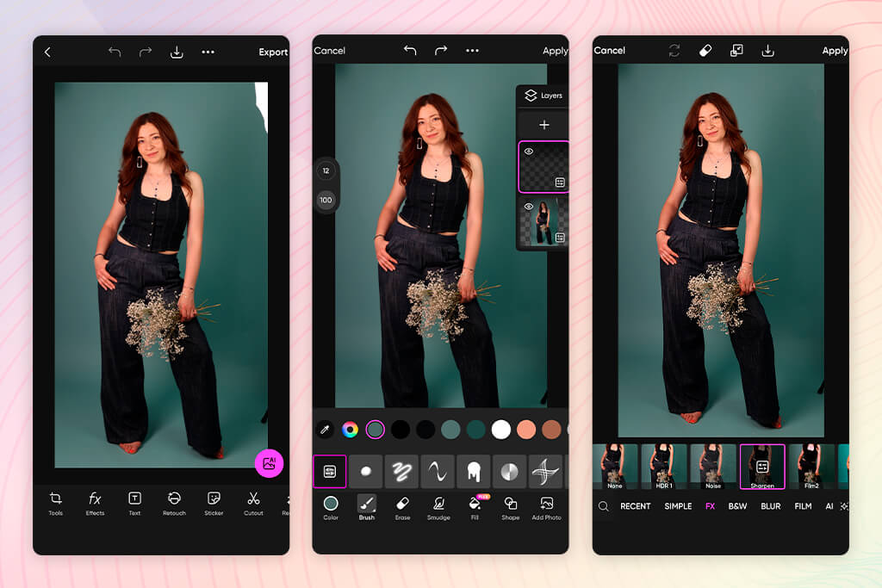This screenshot has height=588, width=882.
Task: Select the Erase tool
Action: tap(403, 508)
